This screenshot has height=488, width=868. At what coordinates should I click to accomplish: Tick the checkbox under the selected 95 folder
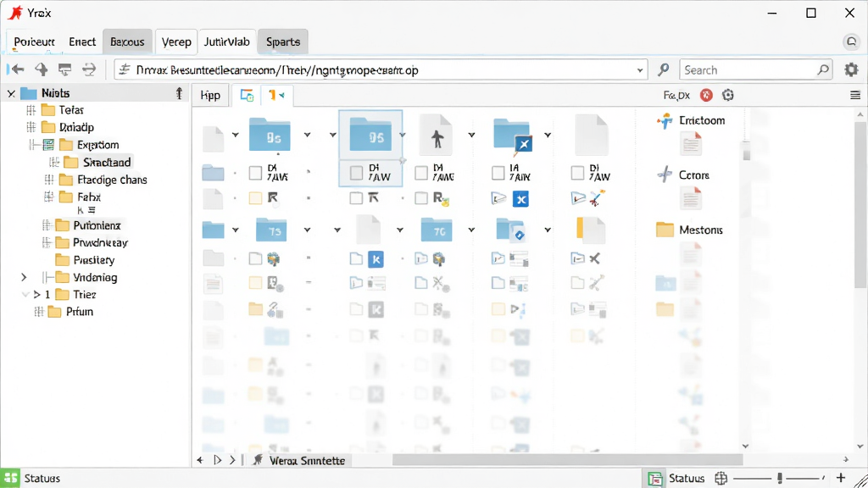(x=357, y=173)
